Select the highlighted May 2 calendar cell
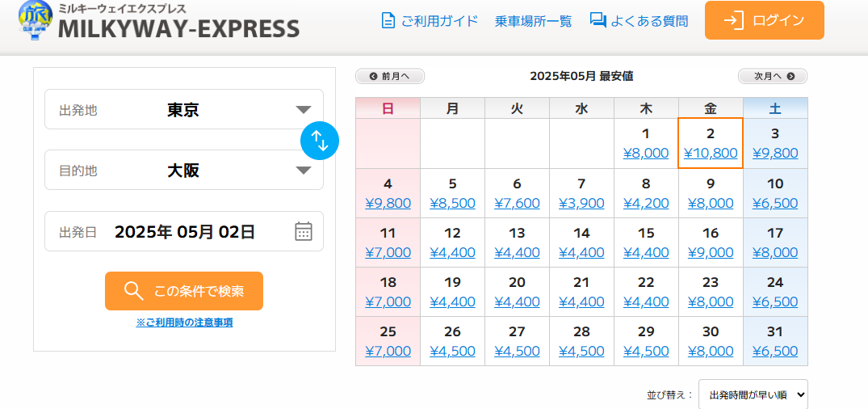This screenshot has height=409, width=868. (711, 143)
